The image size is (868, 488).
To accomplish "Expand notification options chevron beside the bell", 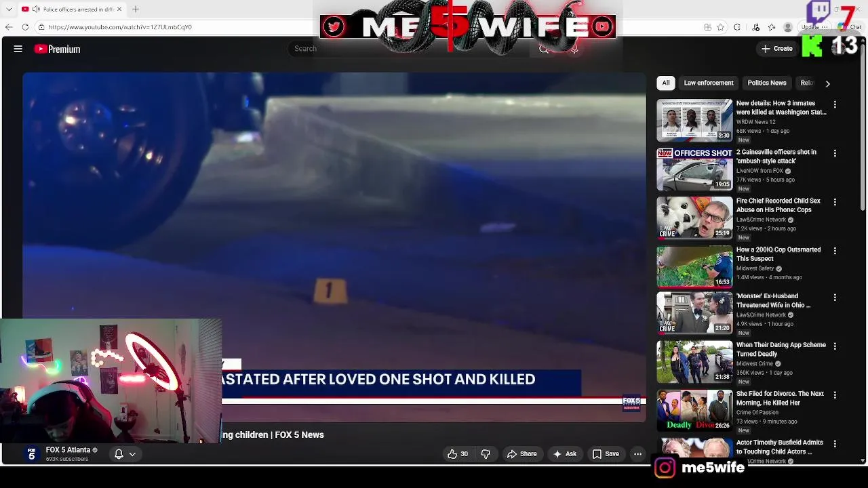I will (133, 454).
